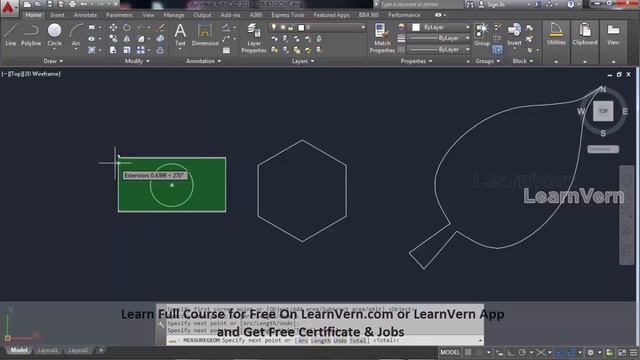Viewport: 640px width, 360px height.
Task: Insert a Table from Annotation panel
Action: click(x=226, y=50)
